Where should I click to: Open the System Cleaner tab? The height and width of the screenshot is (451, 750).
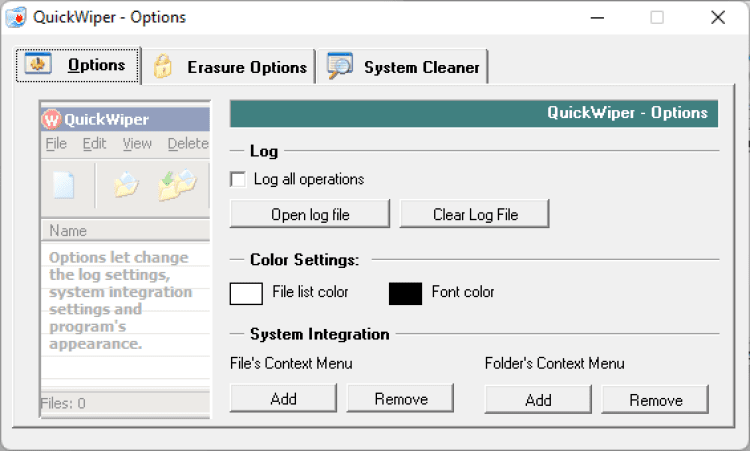420,67
